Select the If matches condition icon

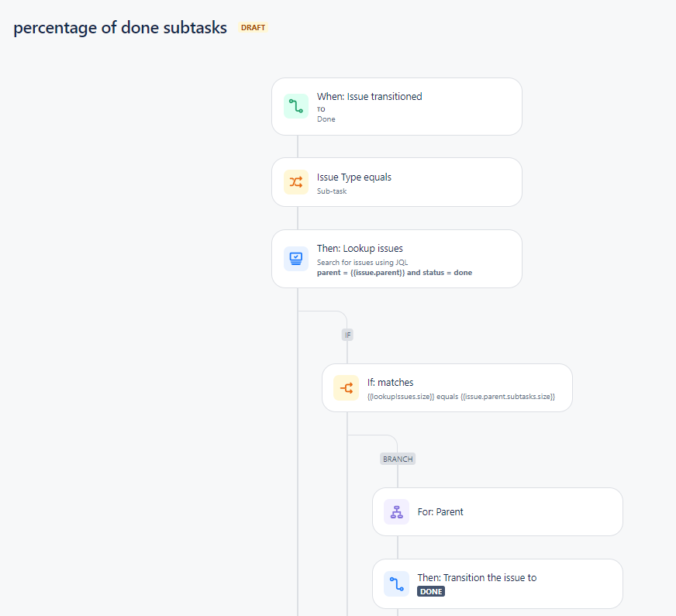(x=347, y=388)
